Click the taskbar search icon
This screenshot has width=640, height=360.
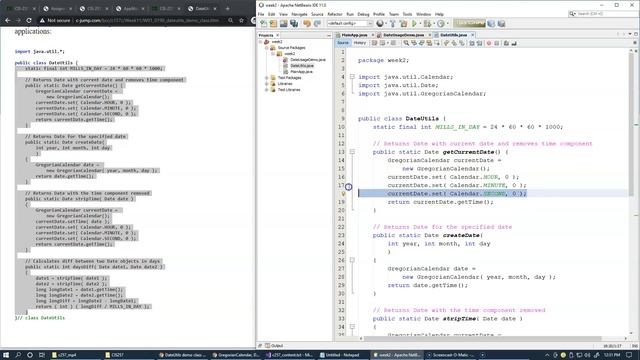click(18, 355)
